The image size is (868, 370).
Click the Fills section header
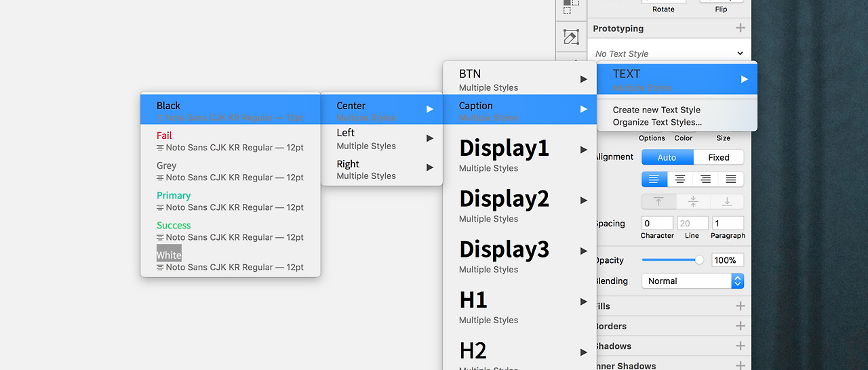(x=602, y=306)
